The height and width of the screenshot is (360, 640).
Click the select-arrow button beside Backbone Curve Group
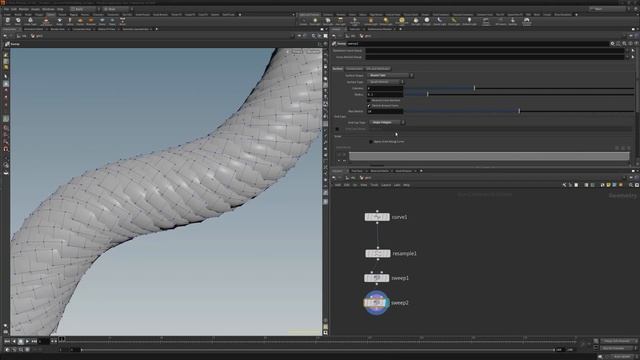click(633, 51)
